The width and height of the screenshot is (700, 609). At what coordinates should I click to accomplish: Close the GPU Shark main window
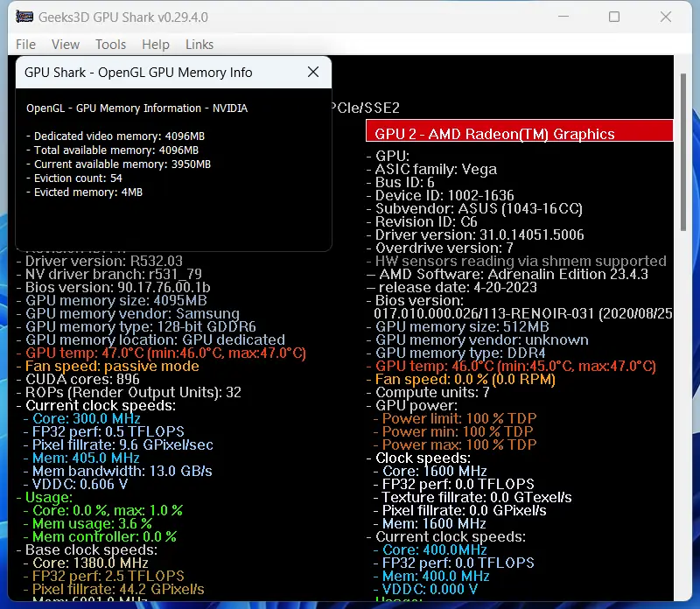(x=666, y=17)
